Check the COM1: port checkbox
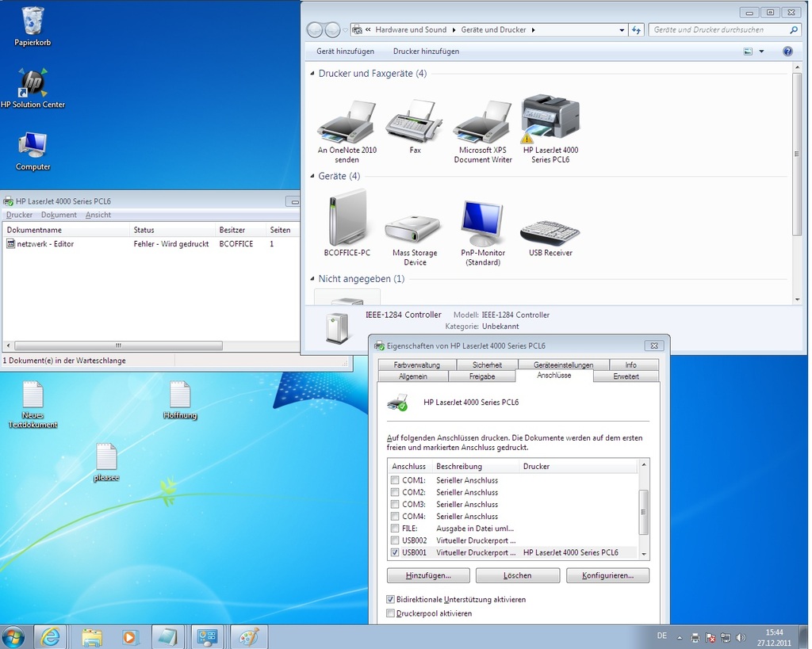This screenshot has width=812, height=649. (x=395, y=480)
